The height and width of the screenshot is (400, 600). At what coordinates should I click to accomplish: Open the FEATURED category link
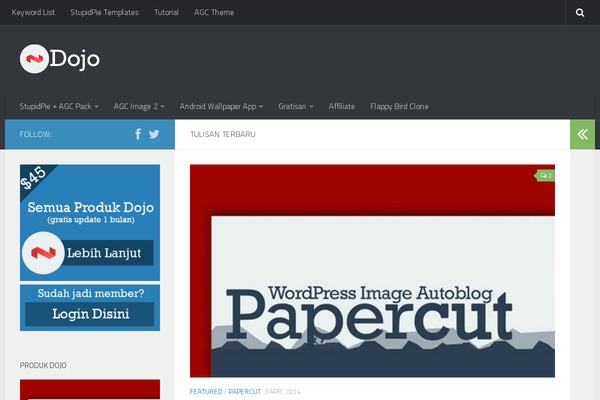(x=206, y=392)
